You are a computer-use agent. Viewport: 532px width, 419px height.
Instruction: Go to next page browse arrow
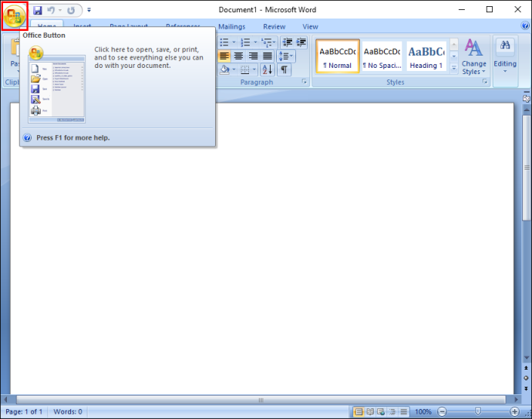coord(527,388)
